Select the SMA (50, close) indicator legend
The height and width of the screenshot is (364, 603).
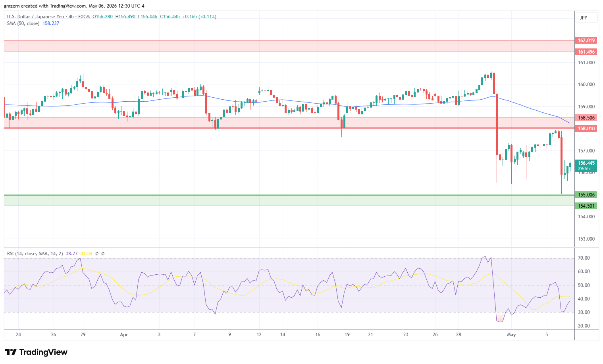tap(23, 23)
